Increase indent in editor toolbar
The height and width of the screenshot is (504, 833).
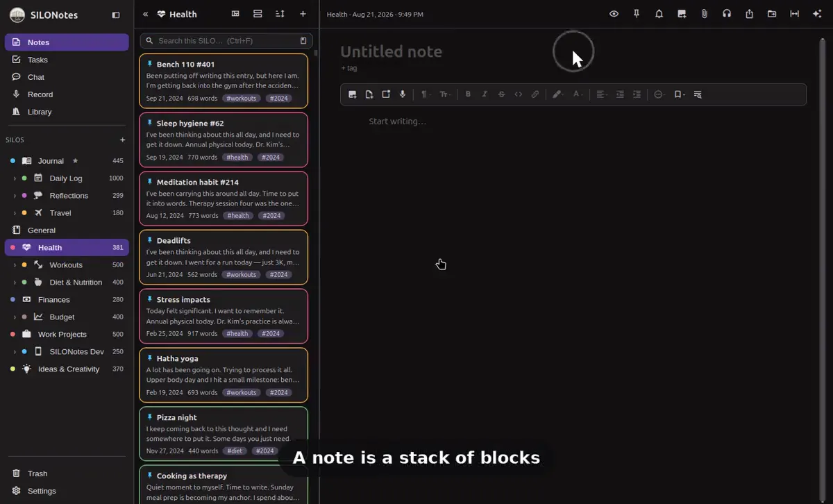[637, 94]
